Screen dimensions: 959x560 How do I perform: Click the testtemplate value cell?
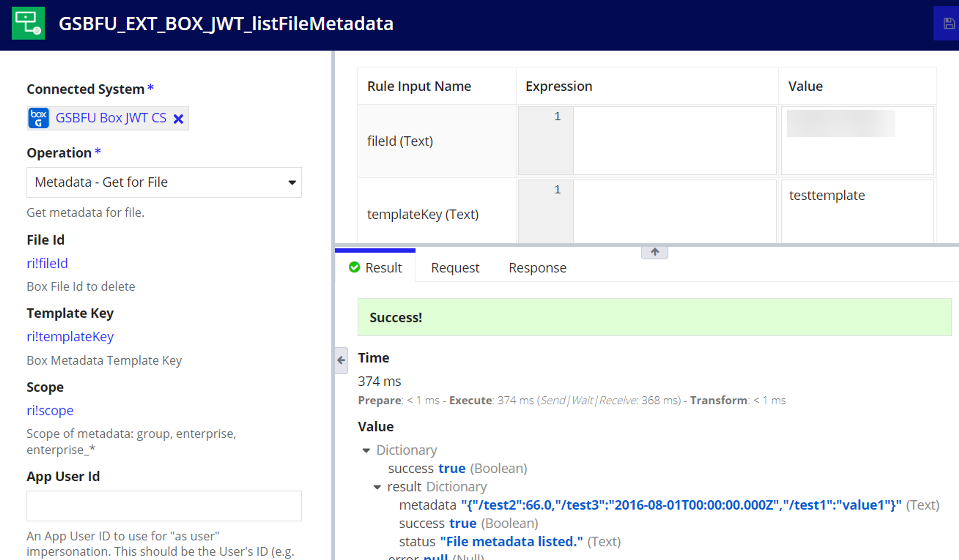857,211
